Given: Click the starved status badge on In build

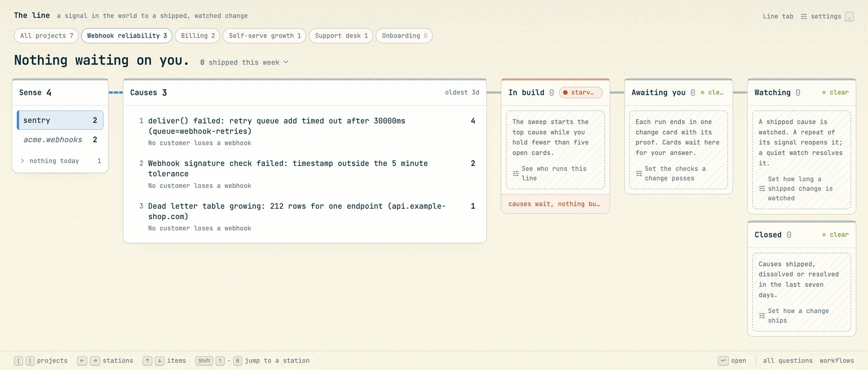Looking at the screenshot, I should [581, 92].
